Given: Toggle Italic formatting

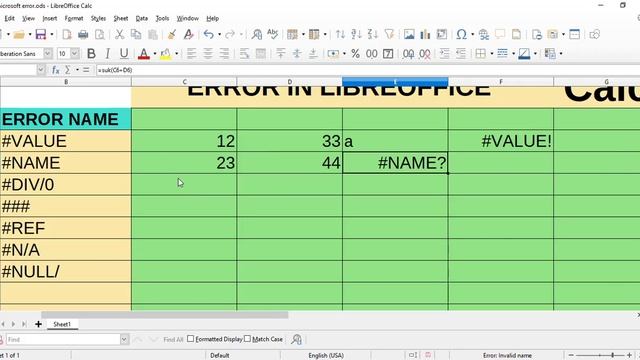Looking at the screenshot, I should click(x=107, y=54).
